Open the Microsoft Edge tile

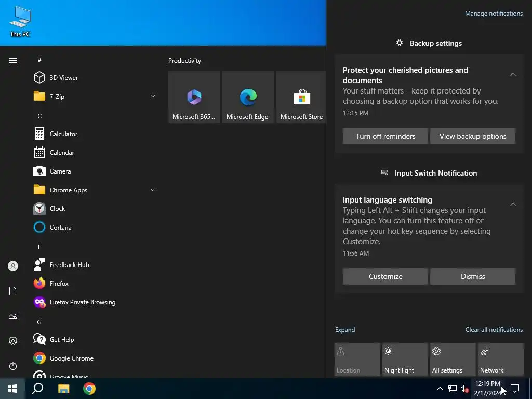click(x=248, y=97)
